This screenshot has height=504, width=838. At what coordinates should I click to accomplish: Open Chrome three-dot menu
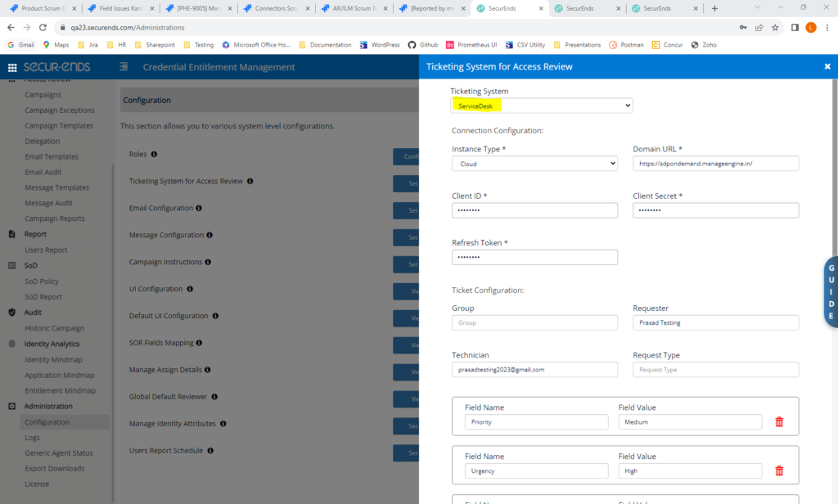coord(827,27)
